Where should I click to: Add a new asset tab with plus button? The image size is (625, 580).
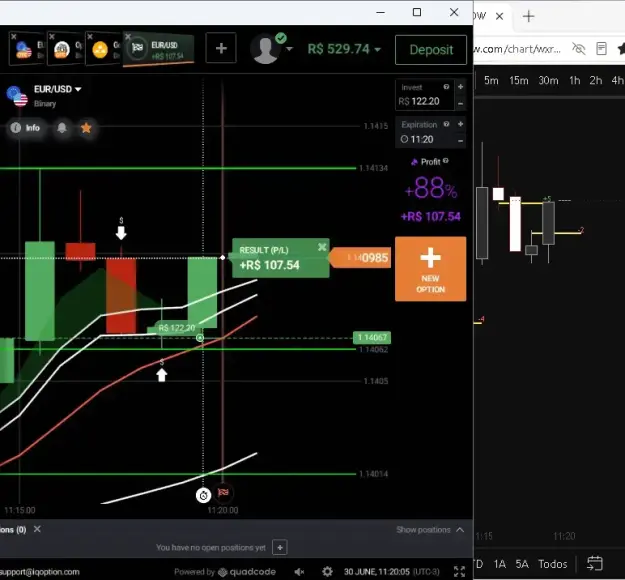(221, 48)
